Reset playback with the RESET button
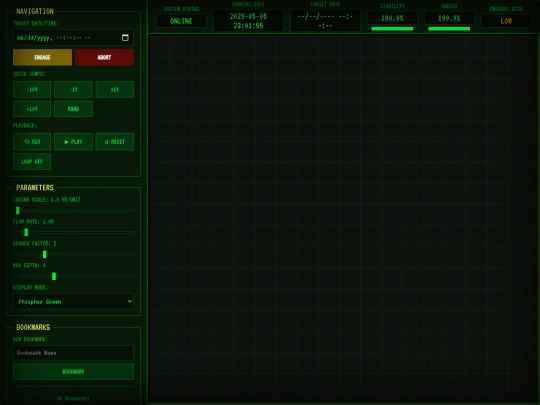Image resolution: width=540 pixels, height=405 pixels. pyautogui.click(x=115, y=142)
